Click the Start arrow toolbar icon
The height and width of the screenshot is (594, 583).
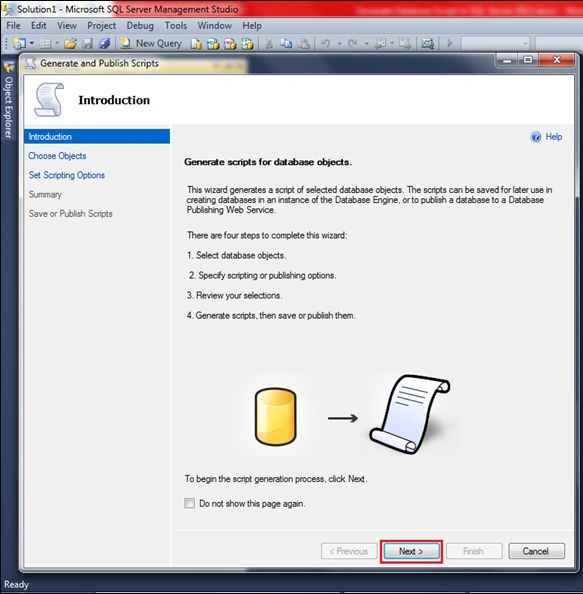[450, 44]
